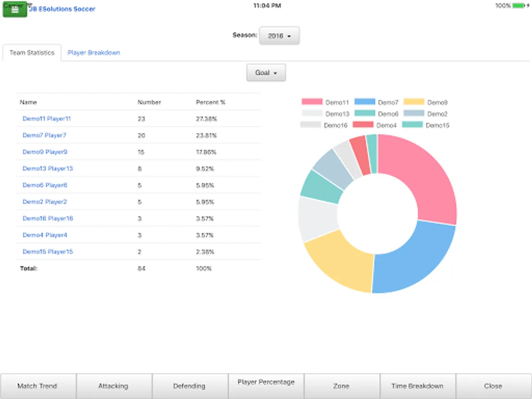Open Demo7 Player7 details link
This screenshot has height=399, width=532.
(x=44, y=135)
